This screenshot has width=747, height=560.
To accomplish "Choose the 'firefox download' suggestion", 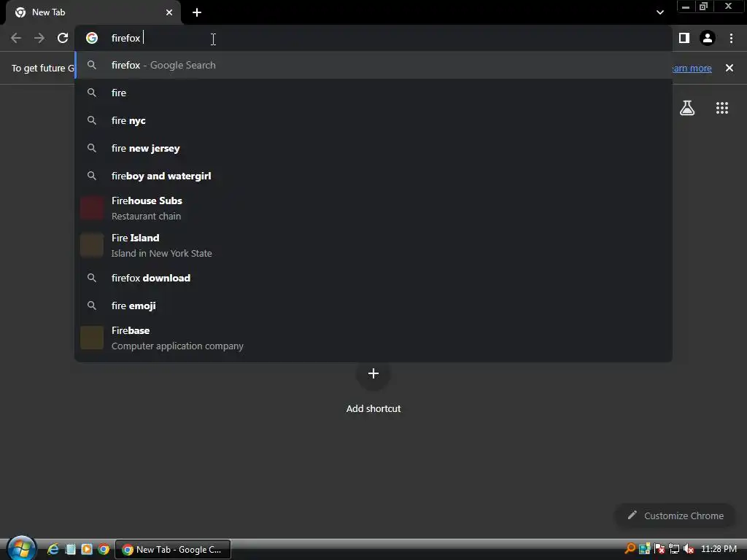I will 373,278.
